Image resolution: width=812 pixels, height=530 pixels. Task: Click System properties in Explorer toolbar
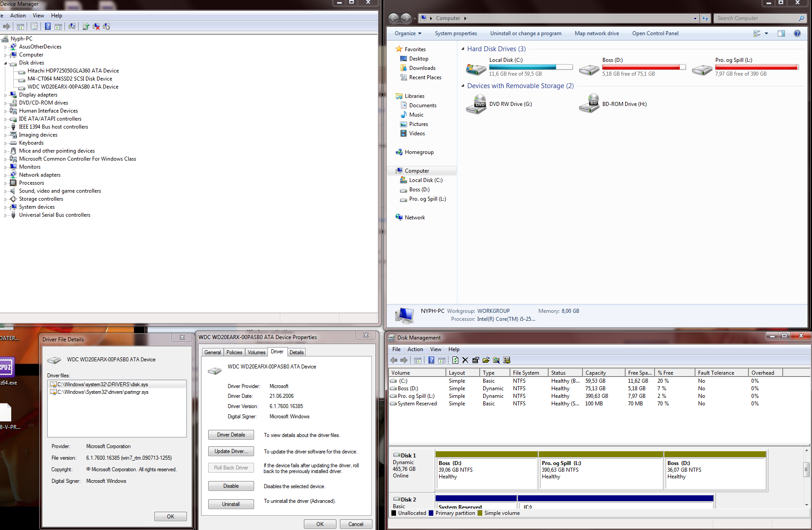tap(456, 33)
